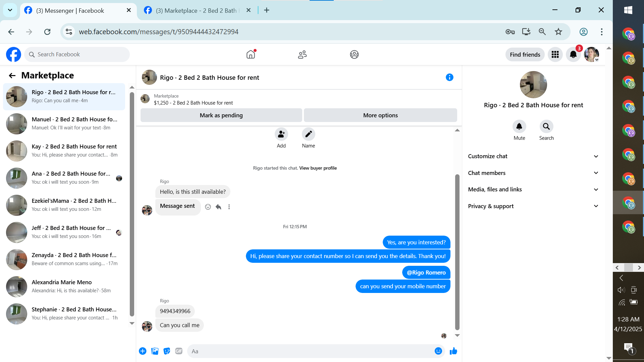
Task: Open Ezekiel'sMama conversation
Action: click(x=64, y=205)
